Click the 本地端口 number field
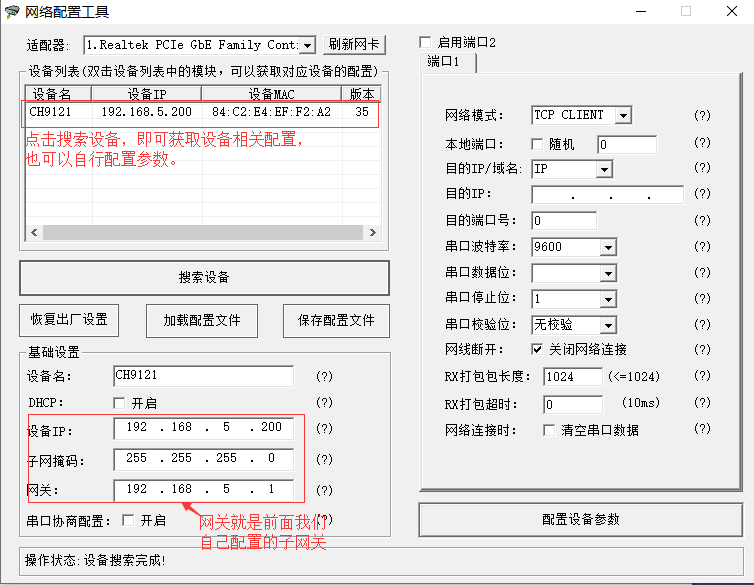 [627, 144]
